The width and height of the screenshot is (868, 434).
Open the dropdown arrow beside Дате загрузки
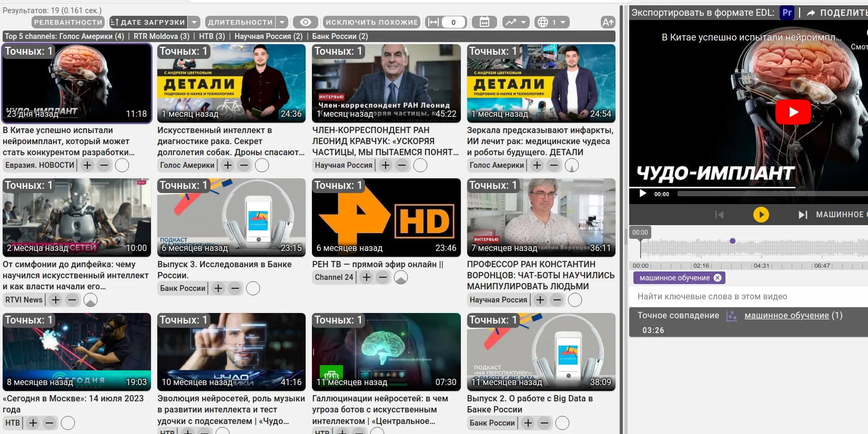click(x=194, y=22)
